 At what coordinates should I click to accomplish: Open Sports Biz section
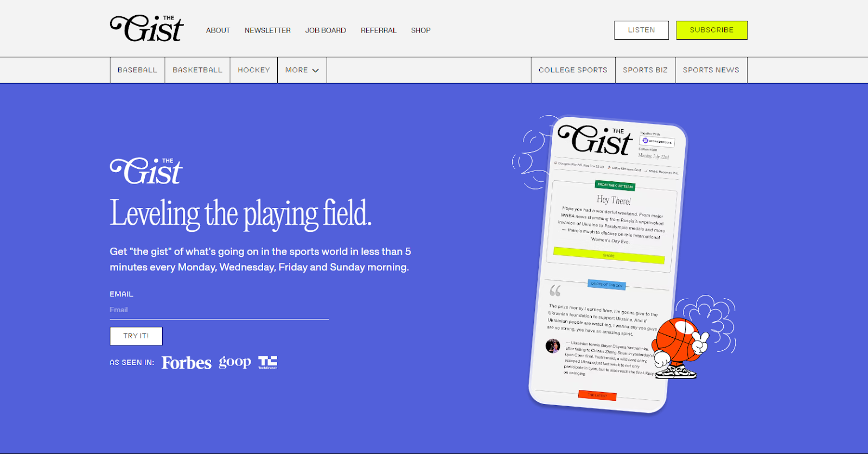point(645,70)
